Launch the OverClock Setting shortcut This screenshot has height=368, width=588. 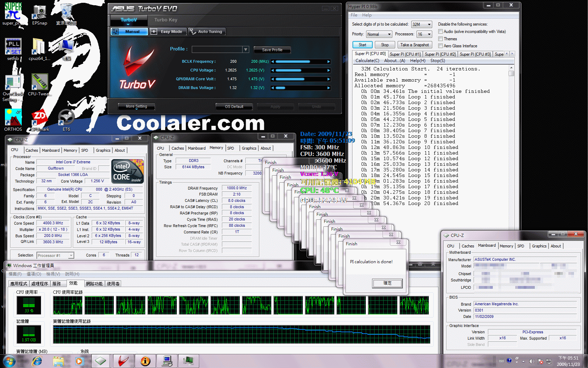pos(13,88)
